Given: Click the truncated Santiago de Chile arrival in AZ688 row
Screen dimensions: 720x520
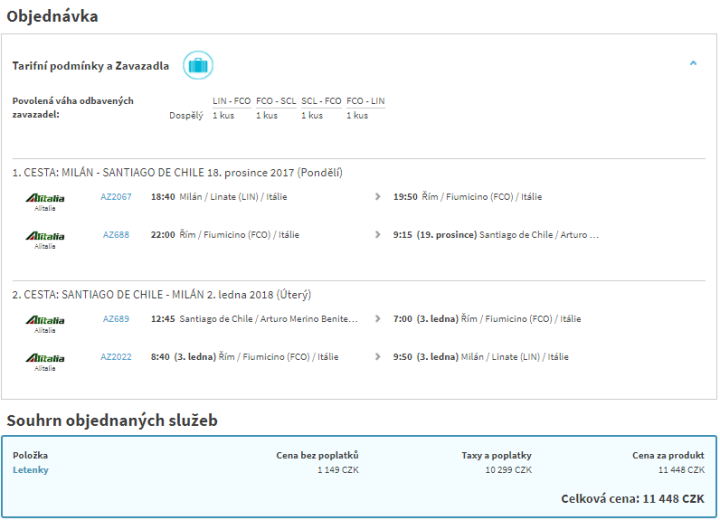Looking at the screenshot, I should (539, 235).
